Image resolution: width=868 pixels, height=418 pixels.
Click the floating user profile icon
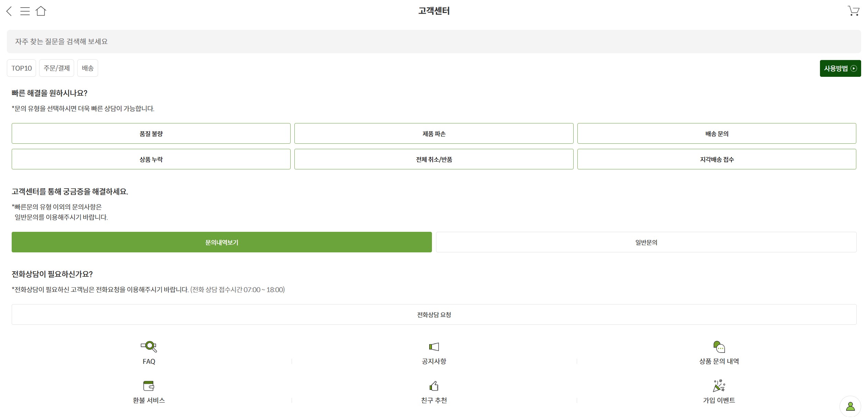pos(850,406)
